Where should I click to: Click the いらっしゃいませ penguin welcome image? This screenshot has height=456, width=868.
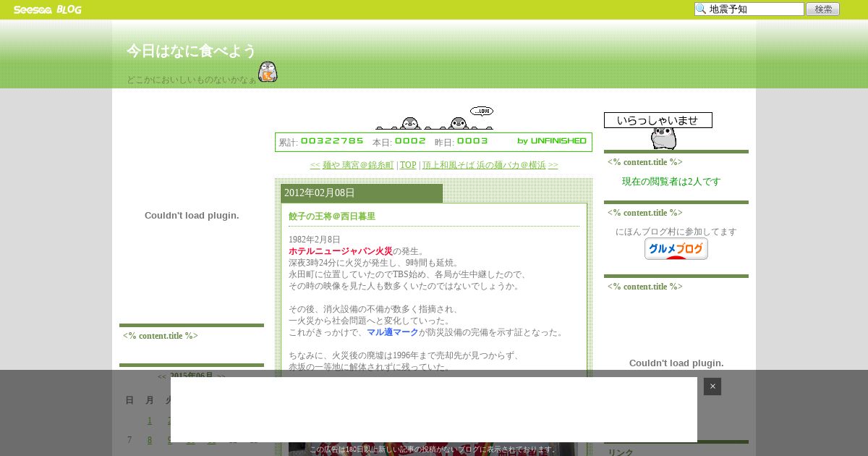658,130
